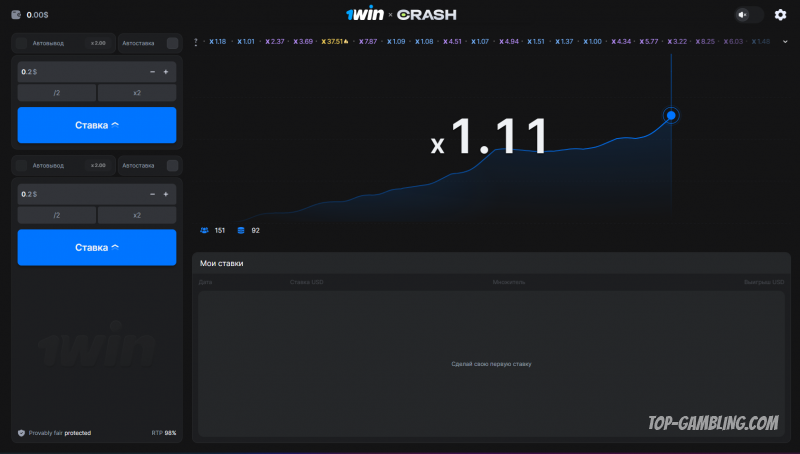Enable Автоставка checkbox in first bet panel

tap(172, 43)
